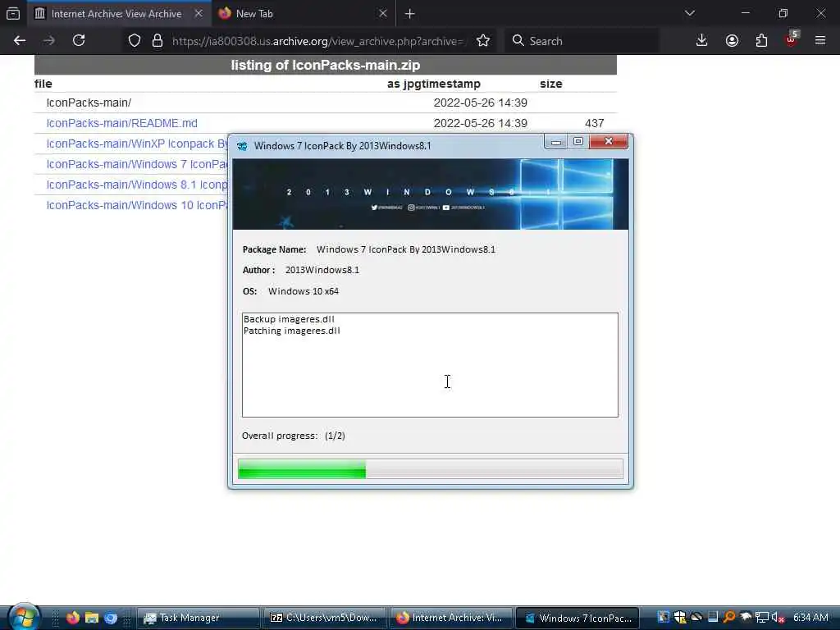The height and width of the screenshot is (630, 840).
Task: Click the OS: Windows 10 x64 text
Action: [x=290, y=291]
